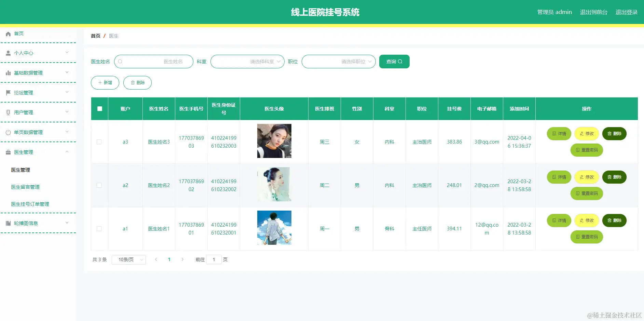The width and height of the screenshot is (644, 321).
Task: Click 退出登录 in the top bar
Action: pos(626,12)
